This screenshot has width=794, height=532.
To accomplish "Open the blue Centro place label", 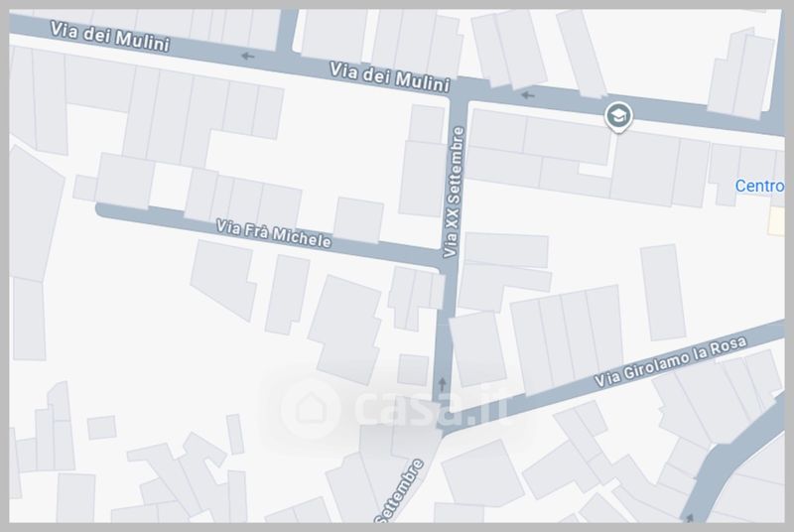I will click(x=759, y=186).
